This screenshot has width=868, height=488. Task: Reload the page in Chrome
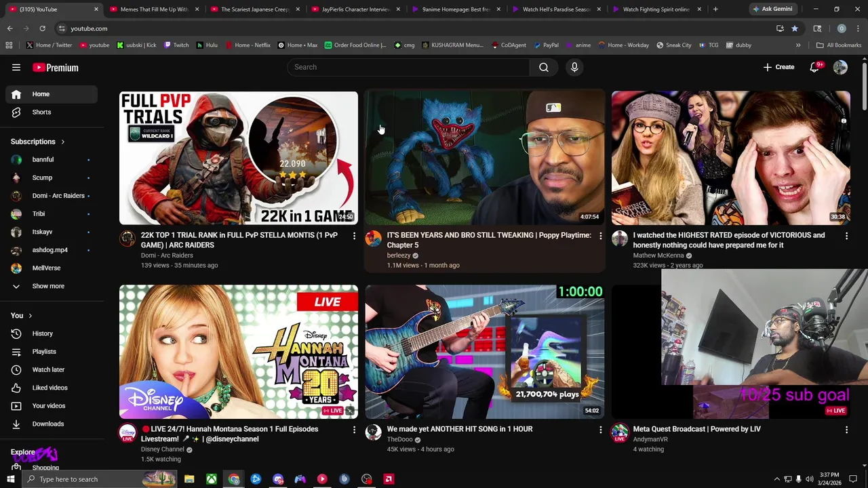point(42,28)
